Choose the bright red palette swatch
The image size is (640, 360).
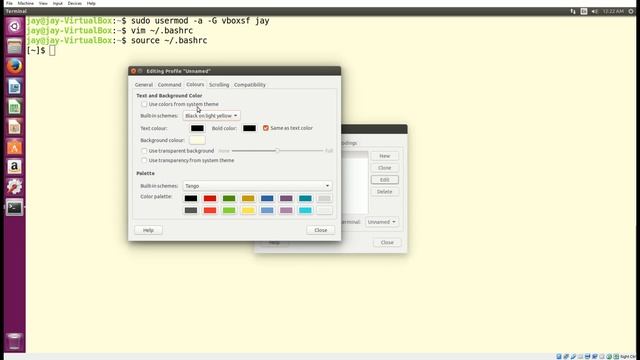(x=210, y=210)
